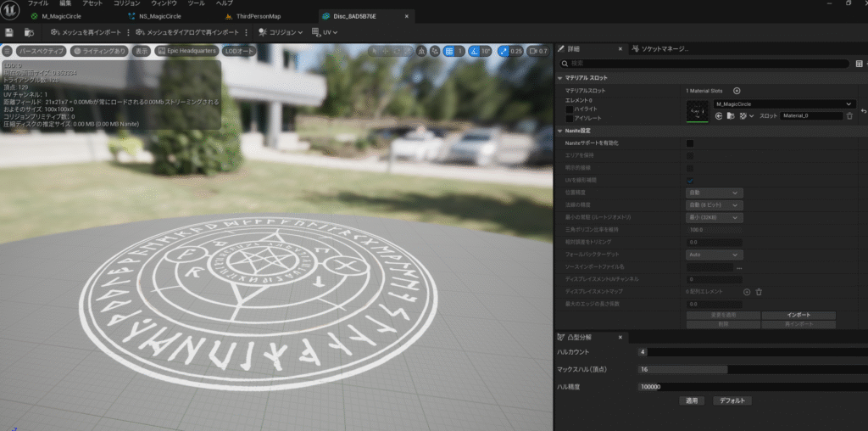Save the asset with the floppy disk icon
Image resolution: width=868 pixels, height=431 pixels.
(x=9, y=33)
